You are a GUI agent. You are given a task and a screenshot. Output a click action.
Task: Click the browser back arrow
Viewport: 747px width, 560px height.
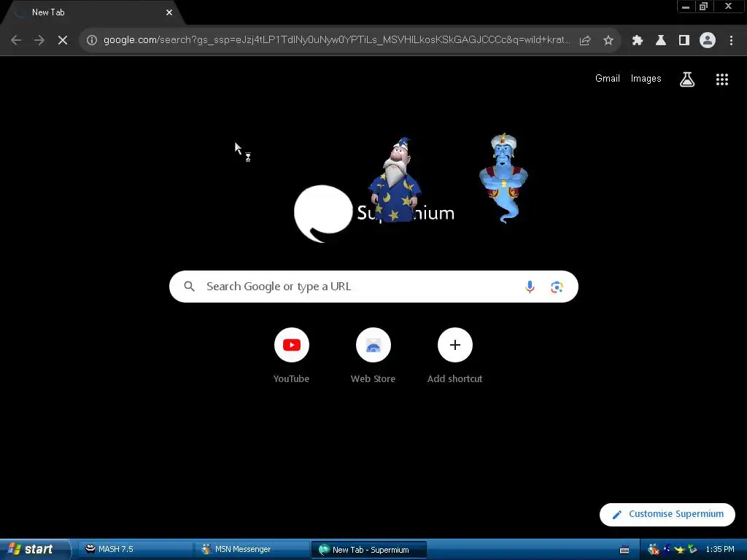pyautogui.click(x=16, y=40)
